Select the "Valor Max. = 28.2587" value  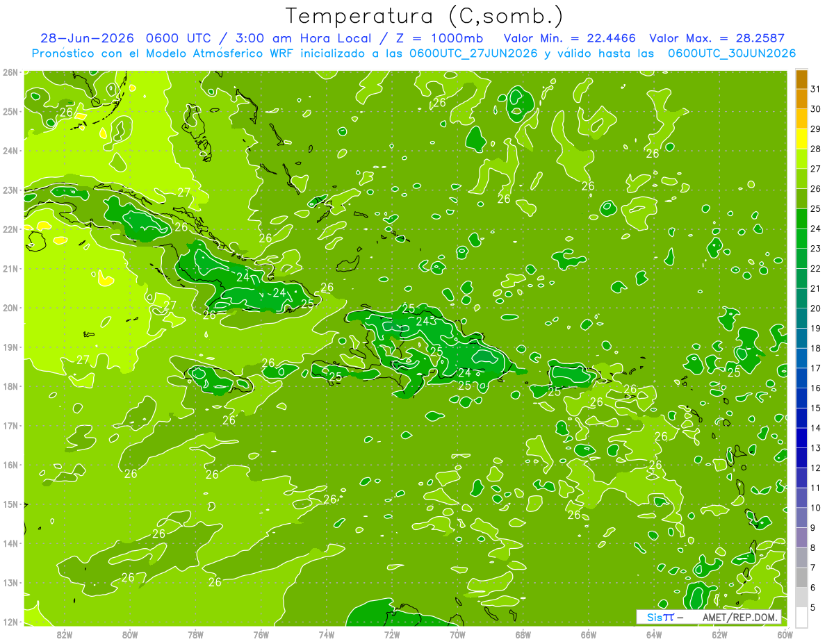tap(717, 38)
